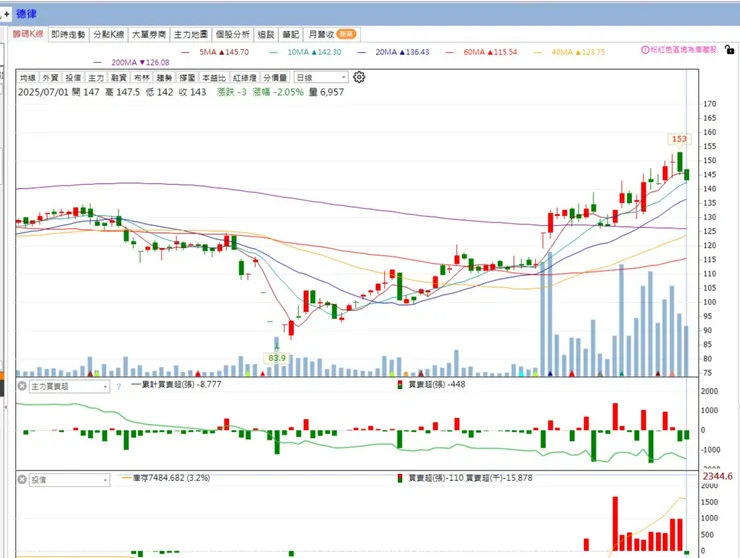This screenshot has height=558, width=740.
Task: Close the 主力買賣超 indicator panel
Action: tap(22, 386)
